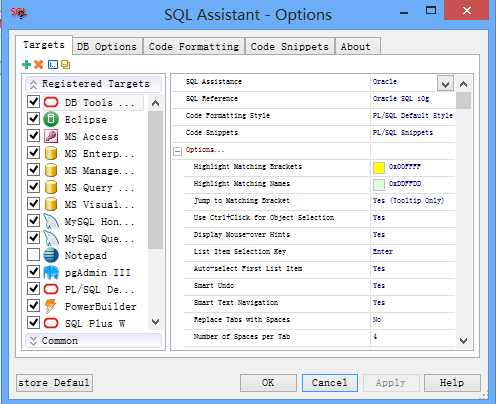Expand the Common section
This screenshot has width=496, height=404.
tap(93, 341)
